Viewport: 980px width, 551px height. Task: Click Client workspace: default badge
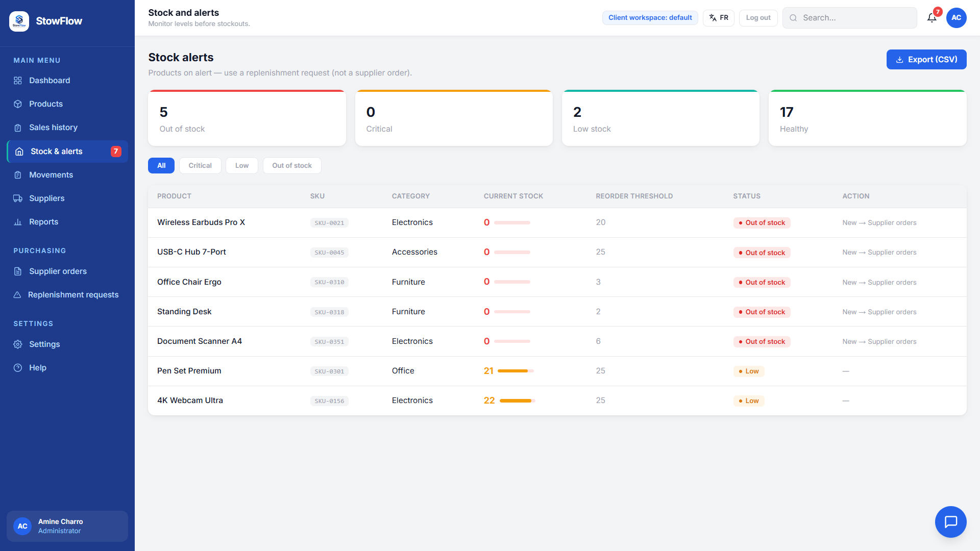pyautogui.click(x=650, y=18)
